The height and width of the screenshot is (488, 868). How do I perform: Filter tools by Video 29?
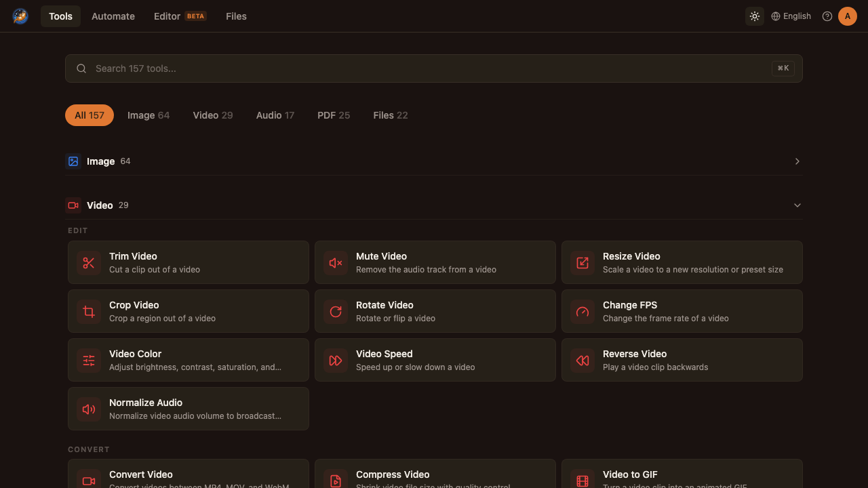pos(213,115)
